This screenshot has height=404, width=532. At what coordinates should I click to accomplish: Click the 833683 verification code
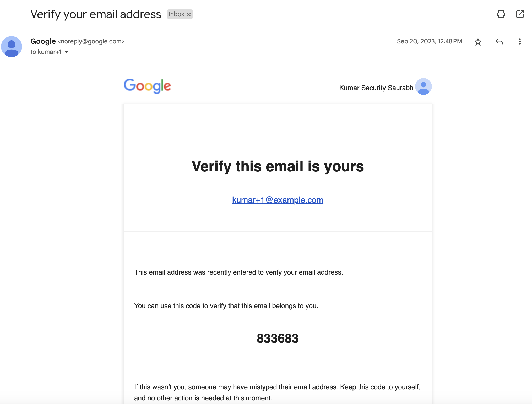click(278, 338)
